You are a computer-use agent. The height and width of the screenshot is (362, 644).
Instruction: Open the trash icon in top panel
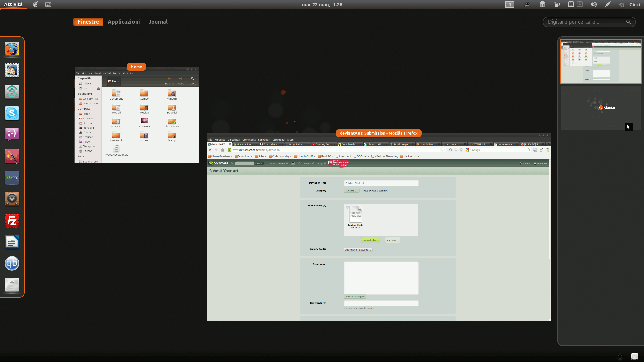[542, 5]
